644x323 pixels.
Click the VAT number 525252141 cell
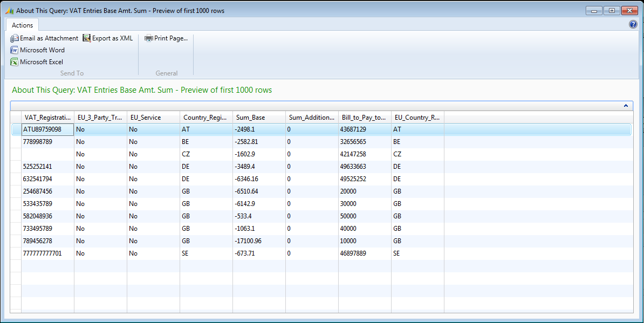coord(47,167)
